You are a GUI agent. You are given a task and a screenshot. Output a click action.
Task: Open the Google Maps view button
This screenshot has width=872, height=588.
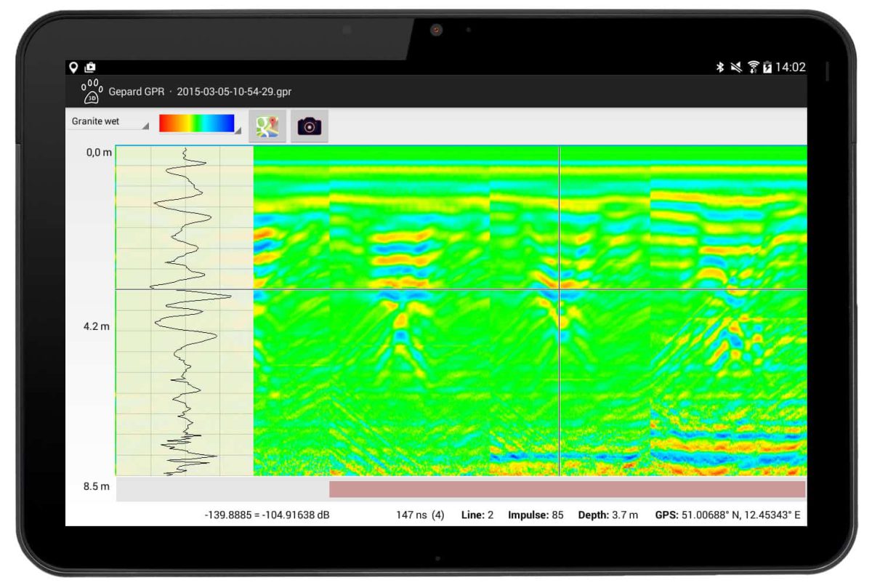(267, 126)
